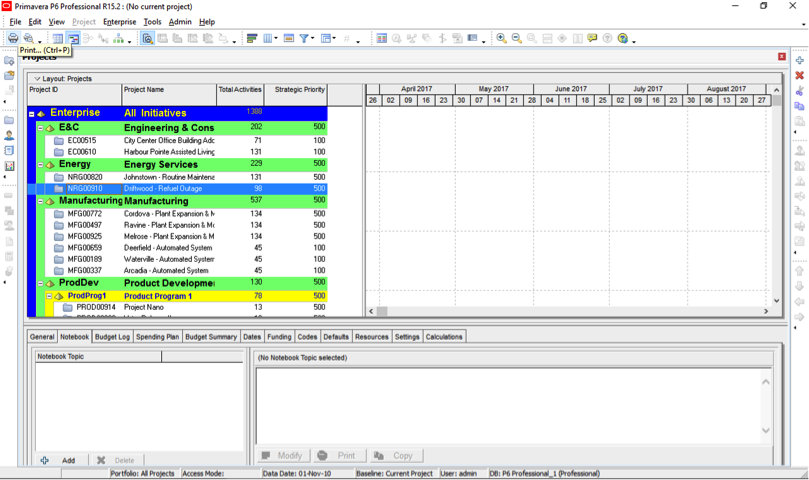Open the Admin menu
The image size is (809, 480).
click(180, 22)
